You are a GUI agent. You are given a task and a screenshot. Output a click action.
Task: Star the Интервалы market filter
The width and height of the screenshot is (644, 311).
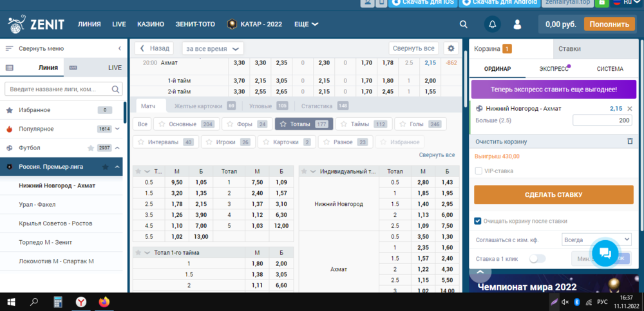coord(141,142)
